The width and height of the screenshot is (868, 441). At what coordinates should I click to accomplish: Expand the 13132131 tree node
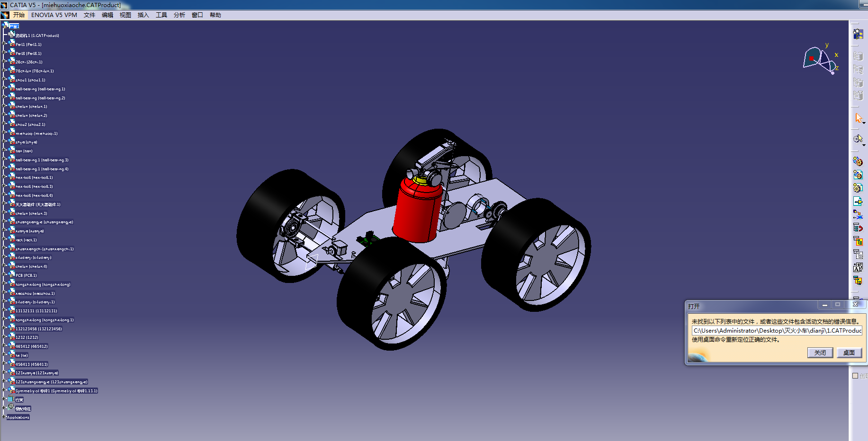[x=4, y=310]
